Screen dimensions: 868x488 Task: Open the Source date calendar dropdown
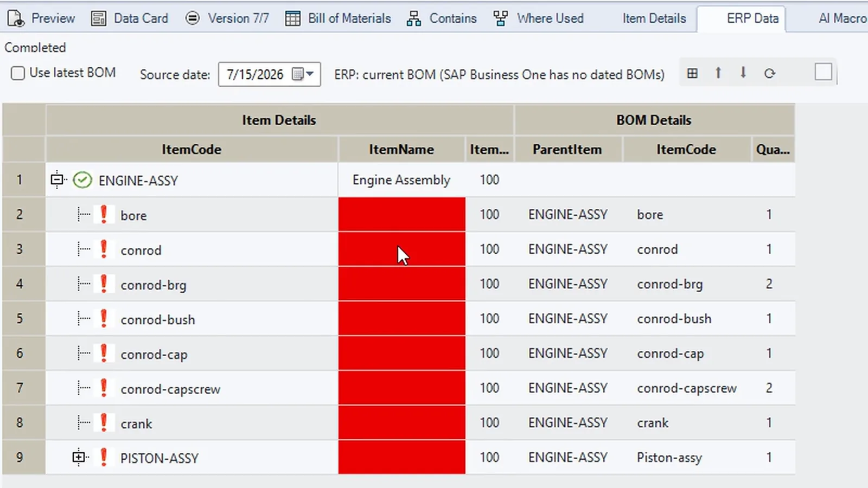click(303, 74)
